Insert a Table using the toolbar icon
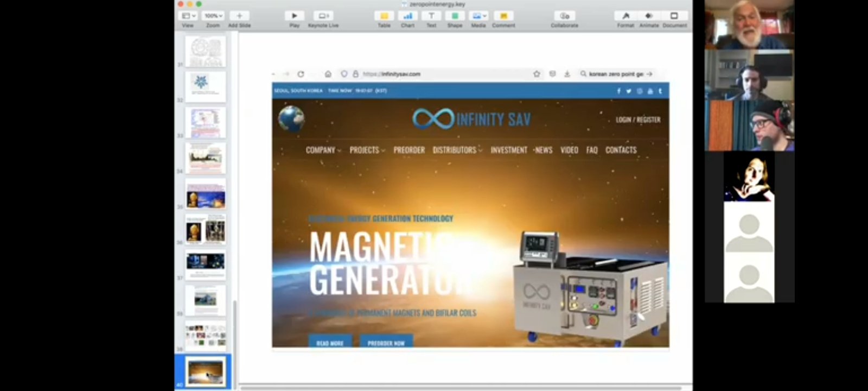 384,16
